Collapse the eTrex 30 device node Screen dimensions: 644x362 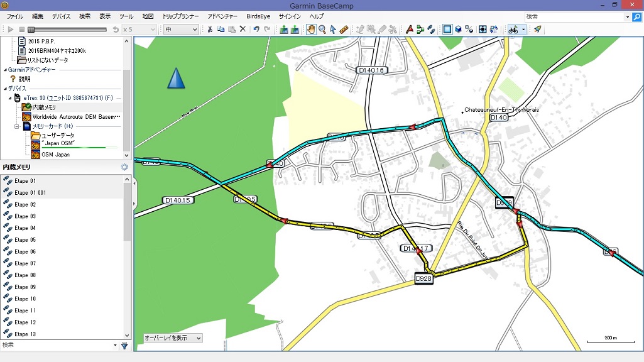(x=10, y=98)
